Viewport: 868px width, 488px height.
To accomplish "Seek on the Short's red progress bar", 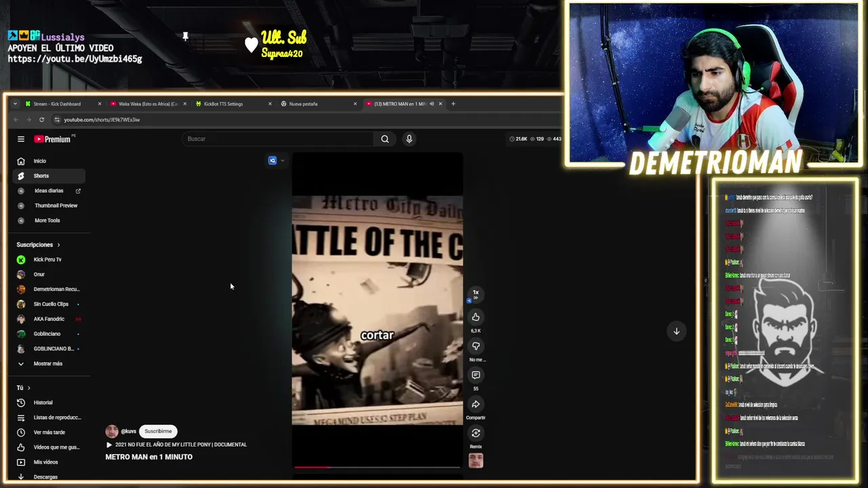I will pos(378,467).
